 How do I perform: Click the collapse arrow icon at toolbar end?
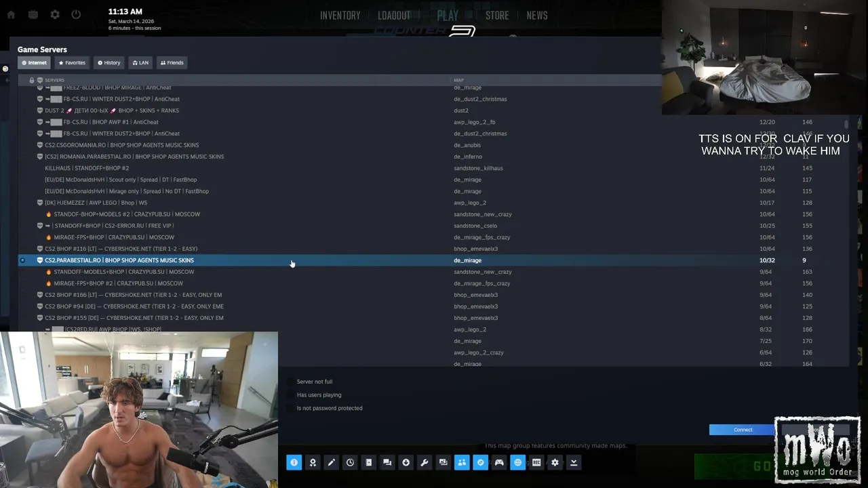(574, 462)
